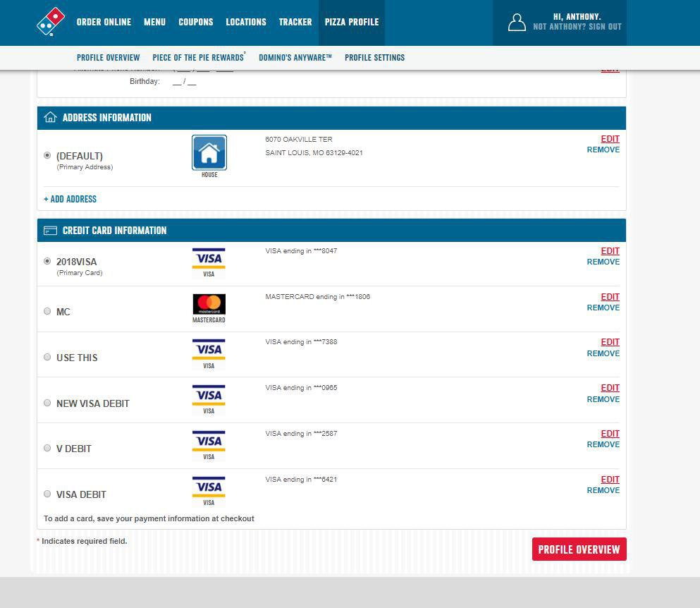Click the Visa logo for USE THIS card
The image size is (700, 608).
[x=209, y=350]
